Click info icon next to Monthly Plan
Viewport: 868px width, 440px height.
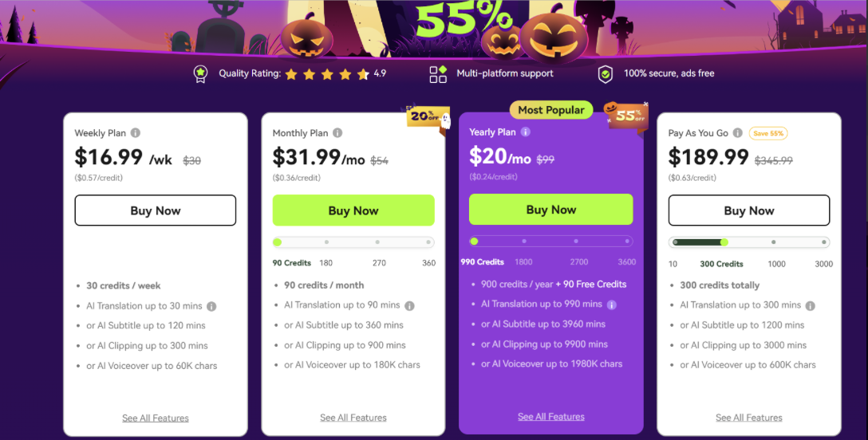(x=337, y=133)
